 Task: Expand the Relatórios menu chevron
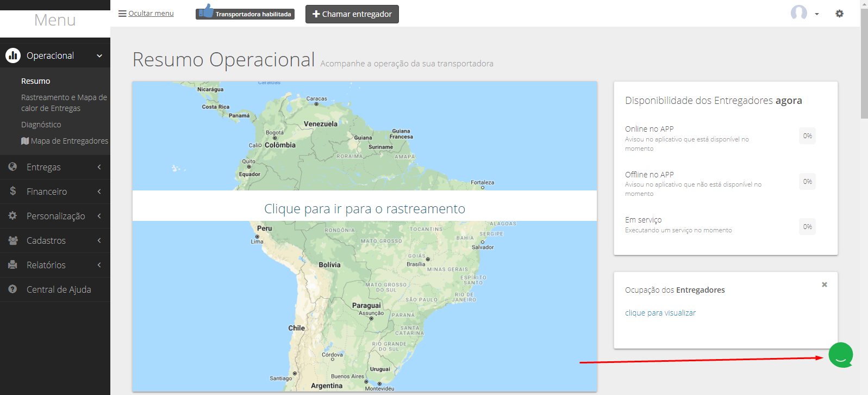click(x=99, y=265)
